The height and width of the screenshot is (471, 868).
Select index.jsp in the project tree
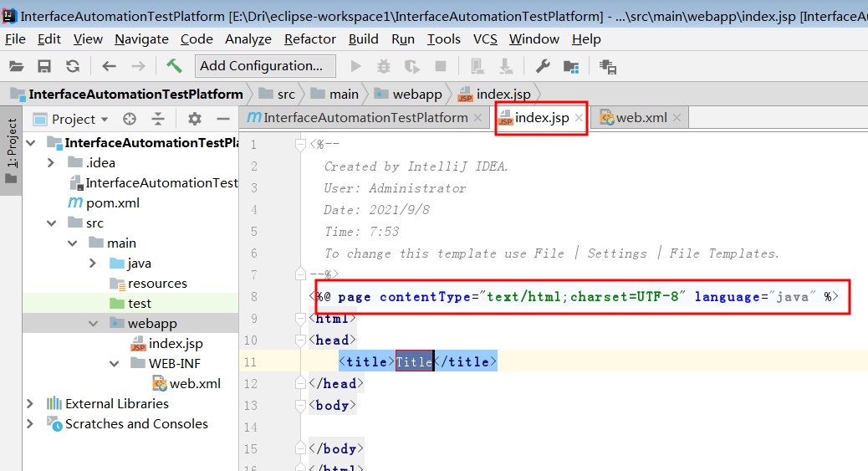pyautogui.click(x=166, y=344)
